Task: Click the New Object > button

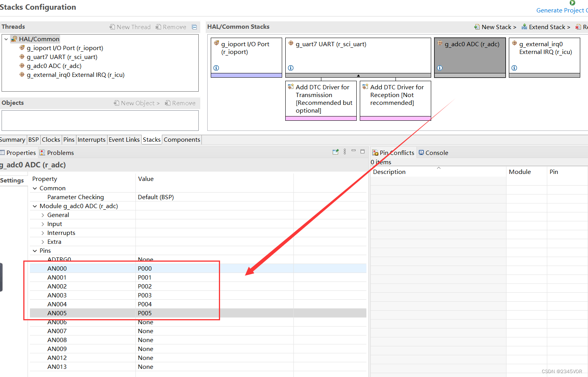Action: [x=137, y=103]
